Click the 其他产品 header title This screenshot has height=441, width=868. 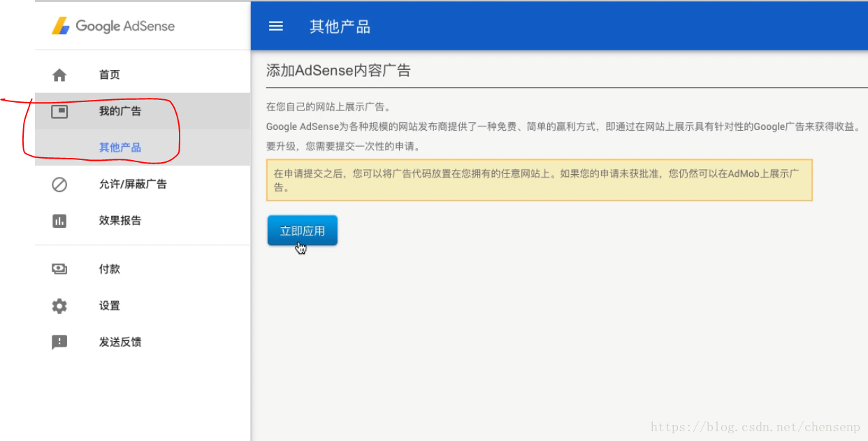coord(340,27)
